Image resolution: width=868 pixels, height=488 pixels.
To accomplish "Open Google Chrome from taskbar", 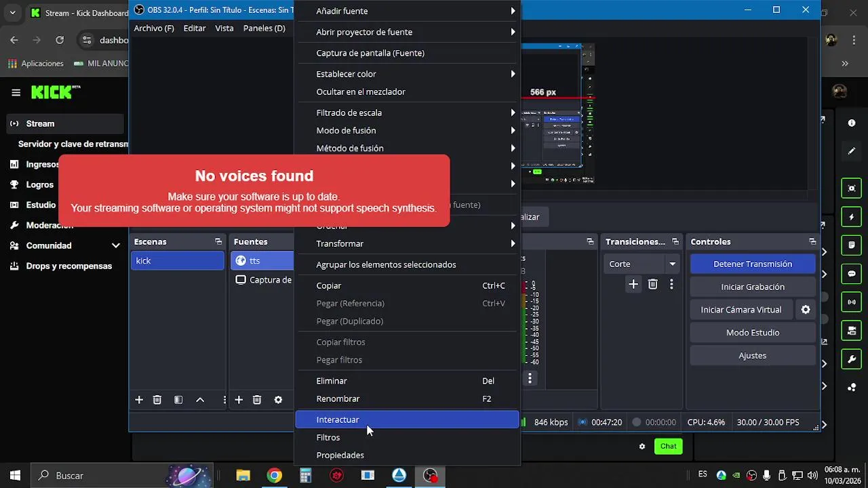I will [274, 476].
